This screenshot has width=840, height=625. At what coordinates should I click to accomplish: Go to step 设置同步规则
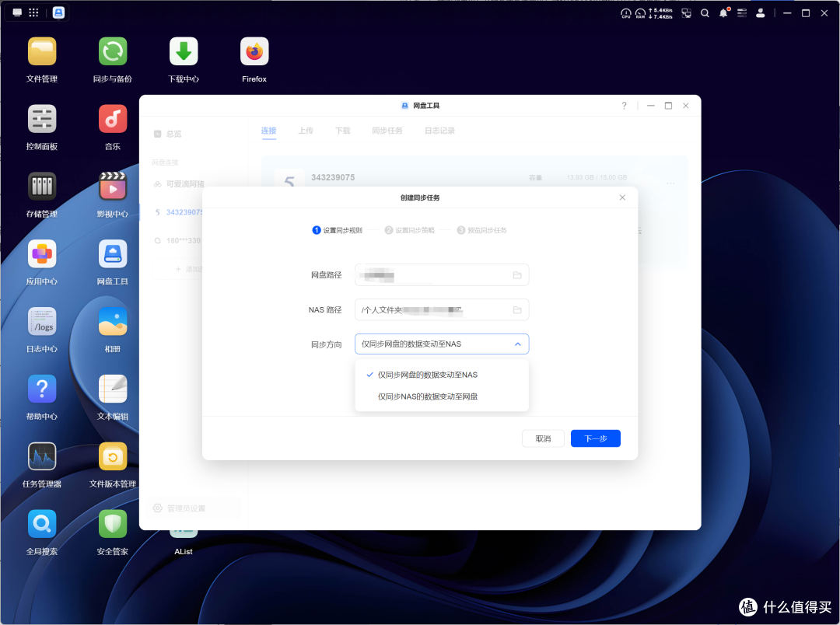coord(338,230)
